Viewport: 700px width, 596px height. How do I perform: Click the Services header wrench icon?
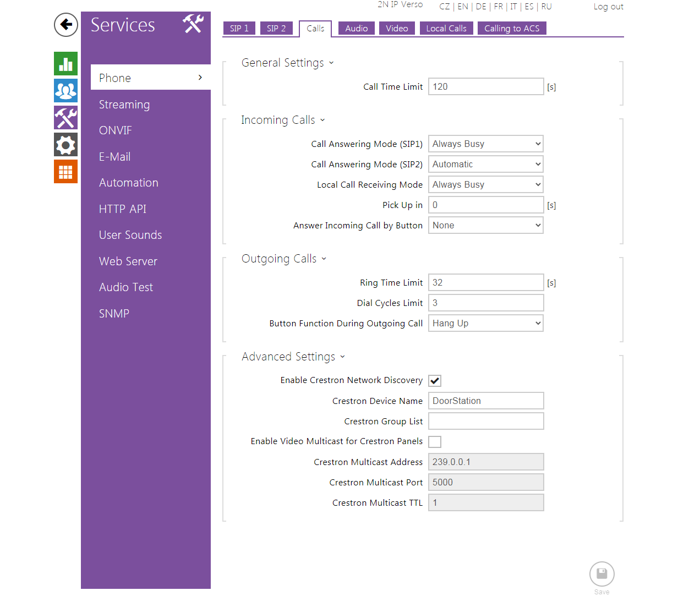click(x=193, y=24)
